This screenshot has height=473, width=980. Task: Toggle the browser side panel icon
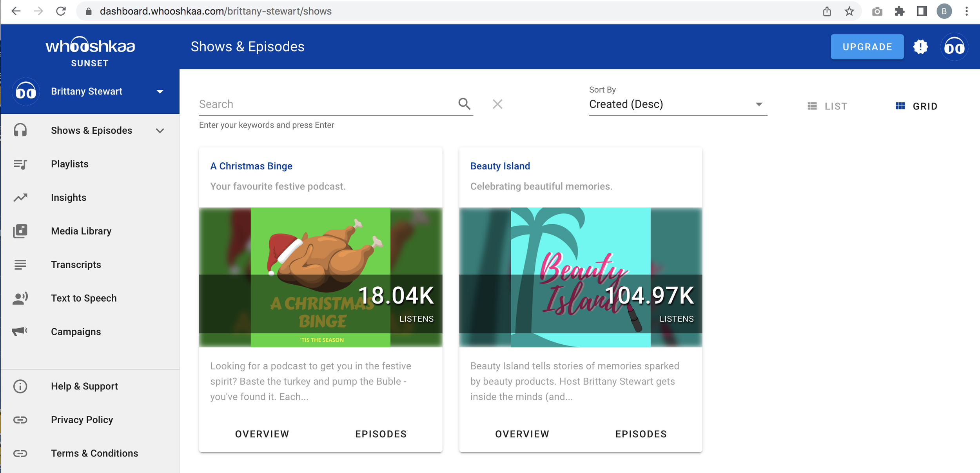tap(922, 11)
